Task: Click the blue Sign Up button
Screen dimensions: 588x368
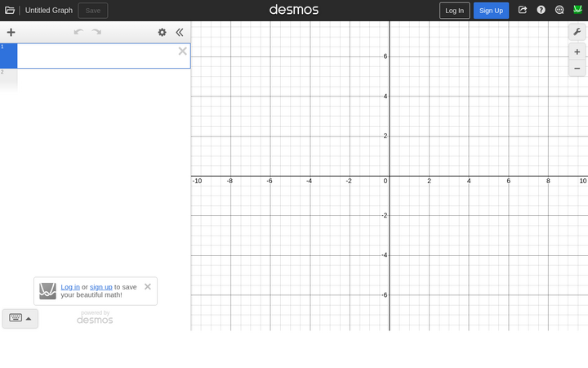Action: point(491,11)
